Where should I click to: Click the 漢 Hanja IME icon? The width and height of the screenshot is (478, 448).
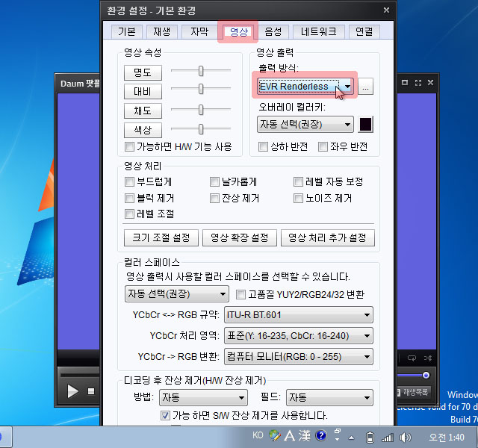click(x=305, y=436)
